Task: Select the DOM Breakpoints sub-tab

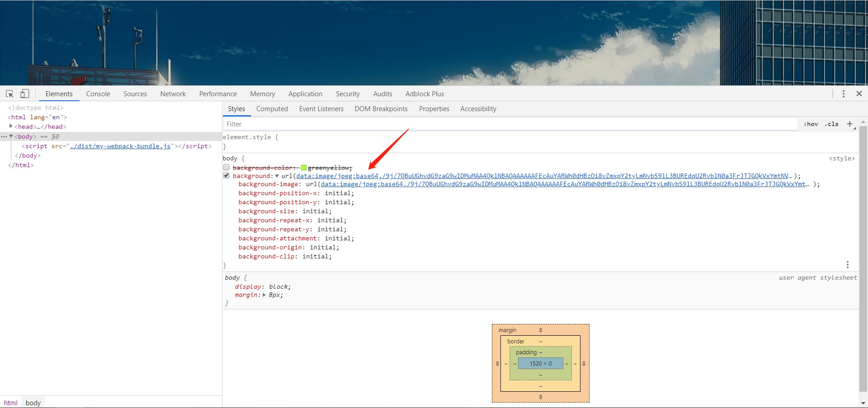Action: tap(381, 108)
